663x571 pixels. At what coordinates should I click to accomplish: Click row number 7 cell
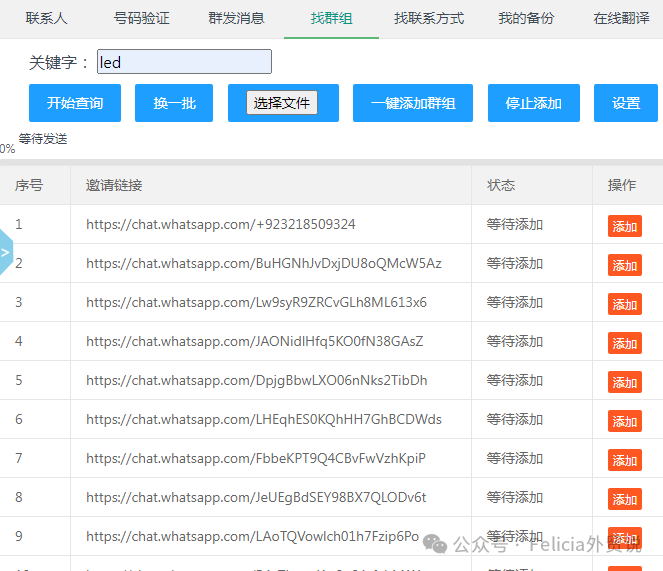(x=19, y=458)
